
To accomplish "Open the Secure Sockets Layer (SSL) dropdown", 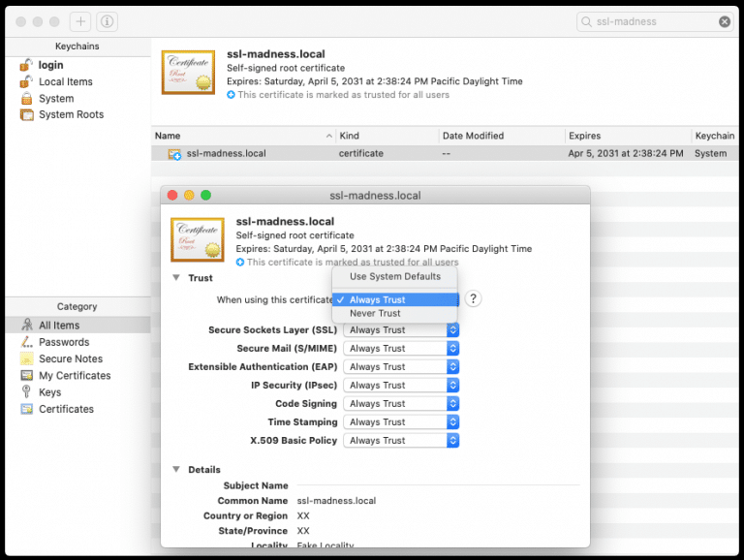I will [x=401, y=329].
